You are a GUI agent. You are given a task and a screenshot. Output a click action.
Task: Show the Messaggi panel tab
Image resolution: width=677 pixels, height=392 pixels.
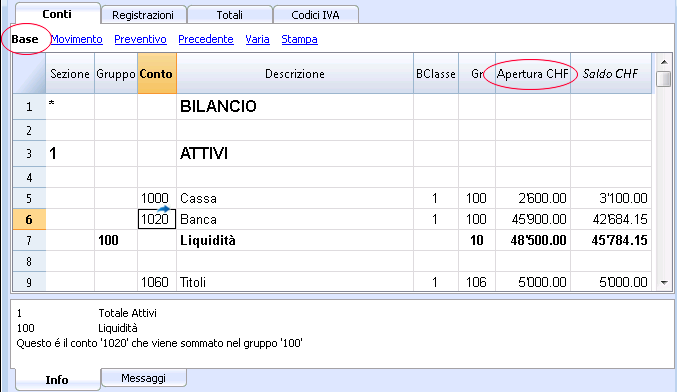[143, 378]
